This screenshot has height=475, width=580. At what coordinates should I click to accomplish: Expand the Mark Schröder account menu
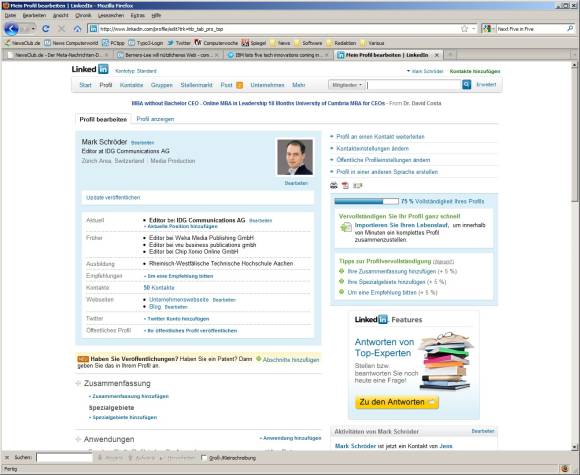pos(425,71)
